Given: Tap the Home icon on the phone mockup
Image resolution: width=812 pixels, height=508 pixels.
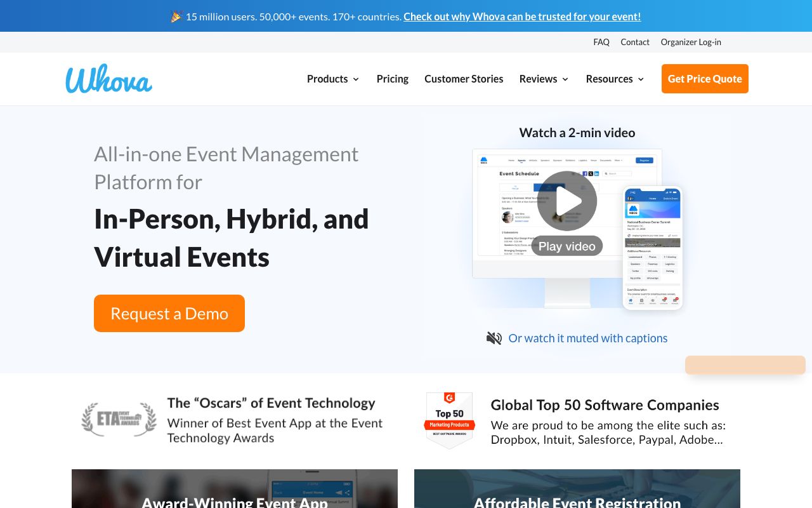Looking at the screenshot, I should coord(631,300).
